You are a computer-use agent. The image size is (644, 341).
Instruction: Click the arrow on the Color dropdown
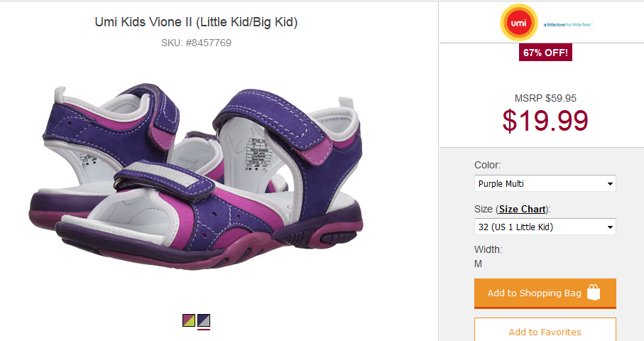pyautogui.click(x=611, y=184)
